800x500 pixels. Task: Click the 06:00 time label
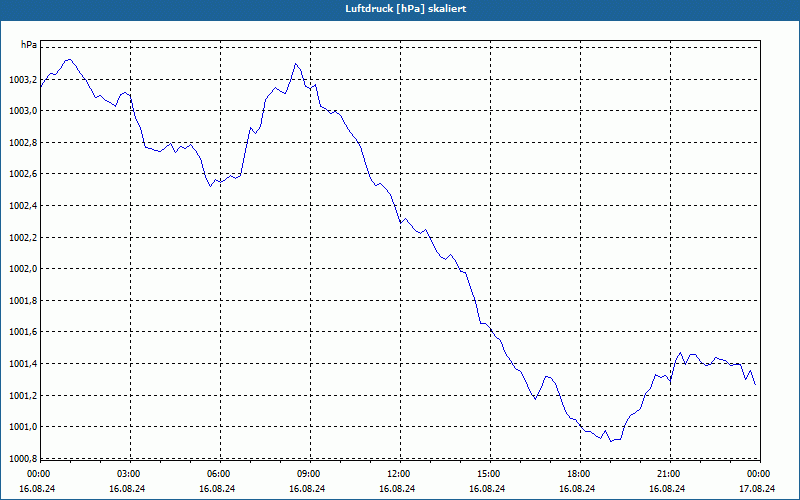[x=218, y=474]
